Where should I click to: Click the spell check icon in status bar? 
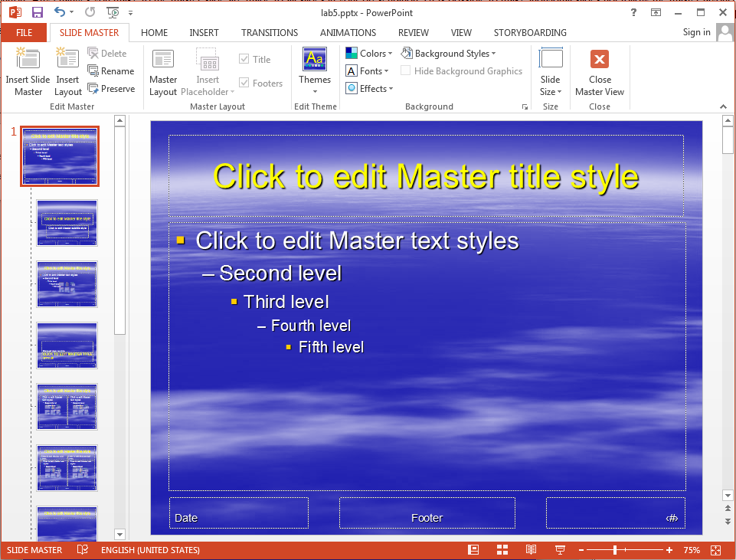(x=83, y=550)
